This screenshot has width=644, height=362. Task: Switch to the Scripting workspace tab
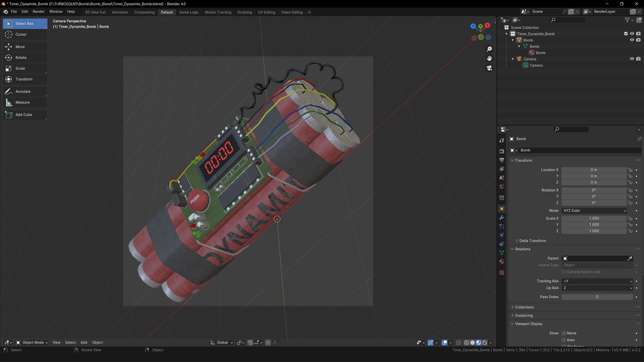[245, 12]
